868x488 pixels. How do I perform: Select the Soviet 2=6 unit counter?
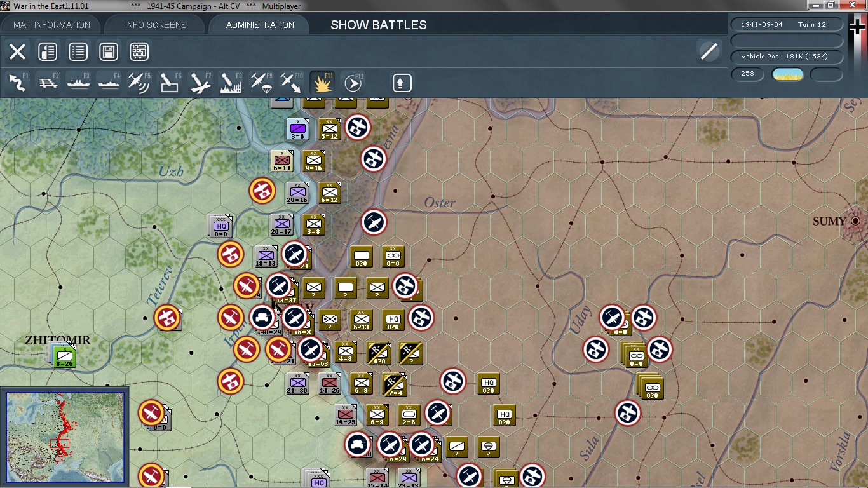[x=409, y=415]
